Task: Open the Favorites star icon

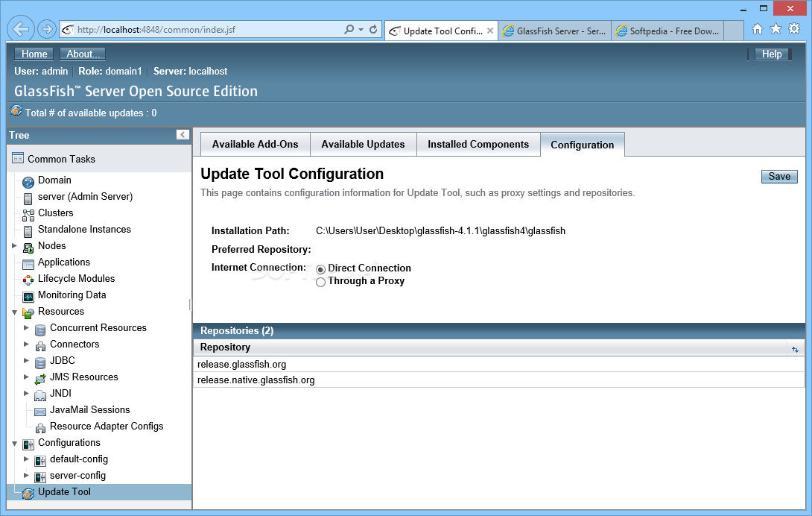Action: (775, 29)
